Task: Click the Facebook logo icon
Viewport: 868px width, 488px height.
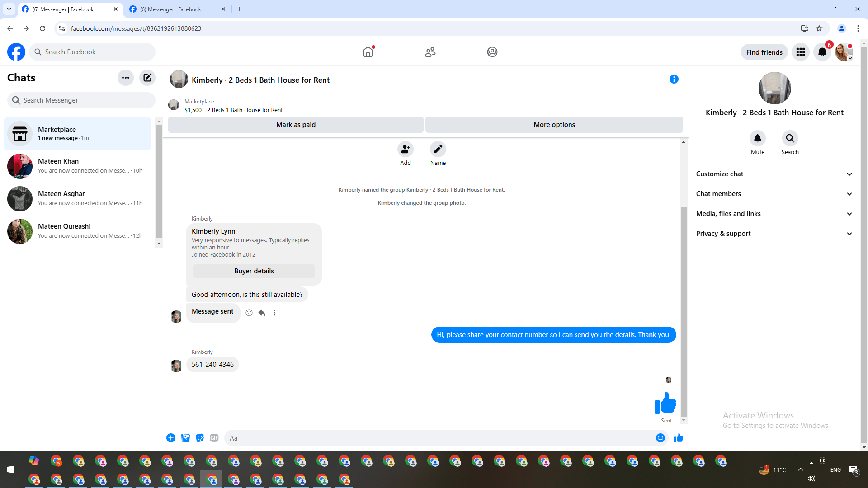Action: [16, 52]
